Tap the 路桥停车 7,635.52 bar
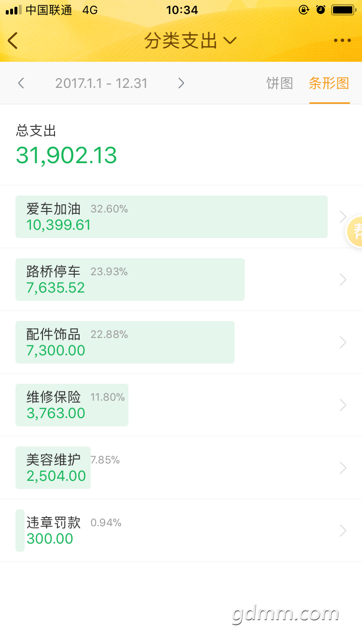The image size is (362, 644). 130,280
